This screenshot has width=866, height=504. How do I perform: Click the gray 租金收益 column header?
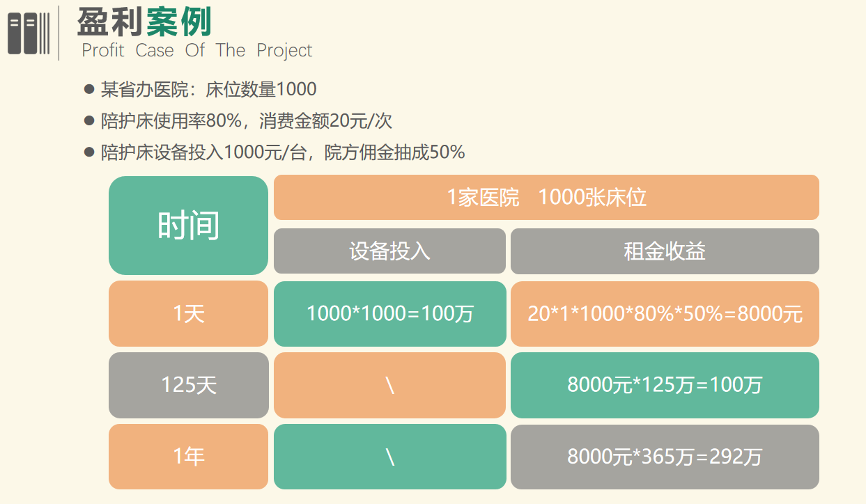(665, 251)
